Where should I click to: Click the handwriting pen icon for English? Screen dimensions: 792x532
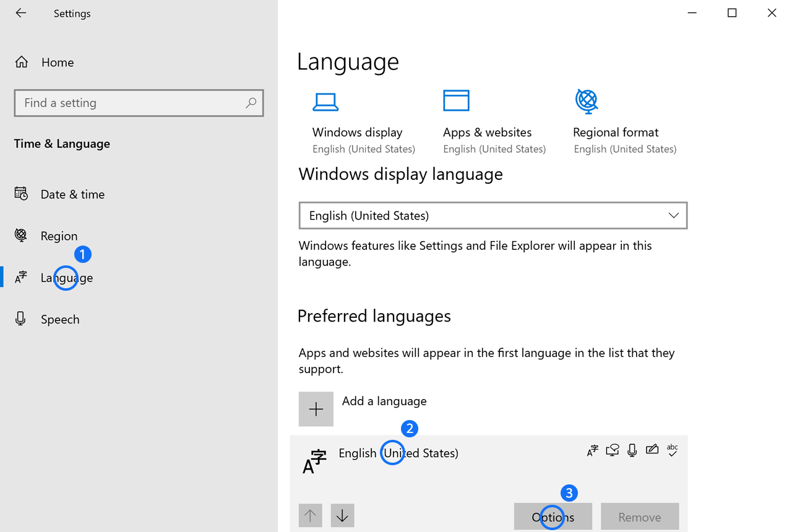pyautogui.click(x=652, y=450)
